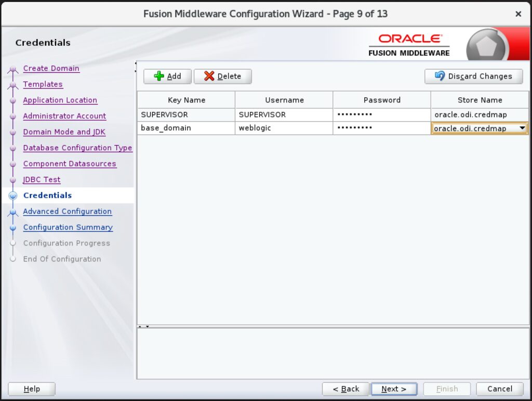Screen dimensions: 532x401
Task: Jump to Domain Mode and JDK
Action: pyautogui.click(x=64, y=132)
